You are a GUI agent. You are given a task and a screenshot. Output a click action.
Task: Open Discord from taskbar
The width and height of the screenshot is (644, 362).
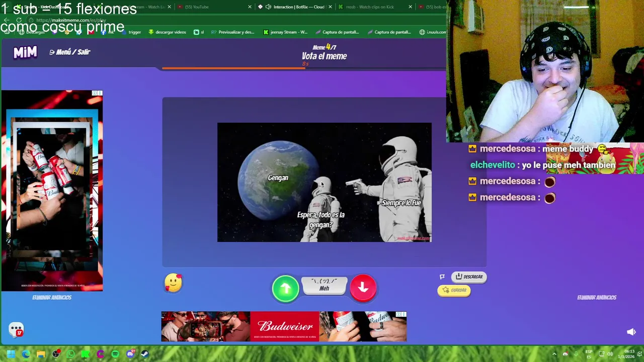click(x=130, y=354)
